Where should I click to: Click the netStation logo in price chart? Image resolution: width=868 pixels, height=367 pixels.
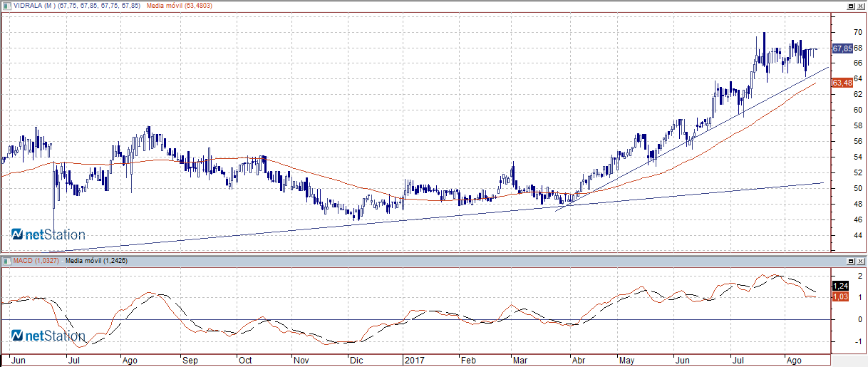tap(48, 234)
